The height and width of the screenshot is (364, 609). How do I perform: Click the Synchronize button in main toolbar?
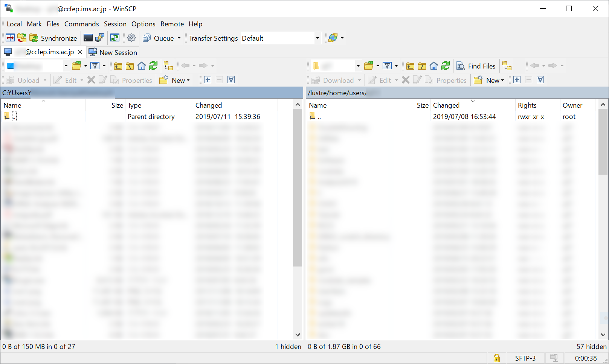(x=53, y=38)
